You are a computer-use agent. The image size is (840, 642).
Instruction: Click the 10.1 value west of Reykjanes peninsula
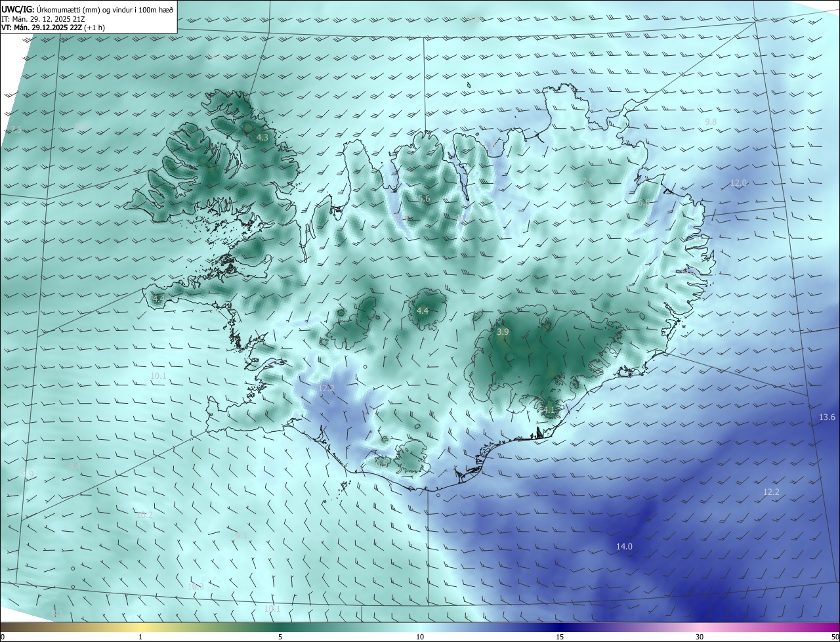click(x=158, y=376)
